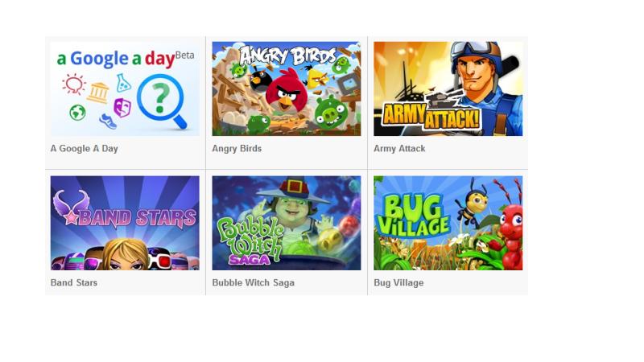Click the Bug Village title link

click(398, 283)
